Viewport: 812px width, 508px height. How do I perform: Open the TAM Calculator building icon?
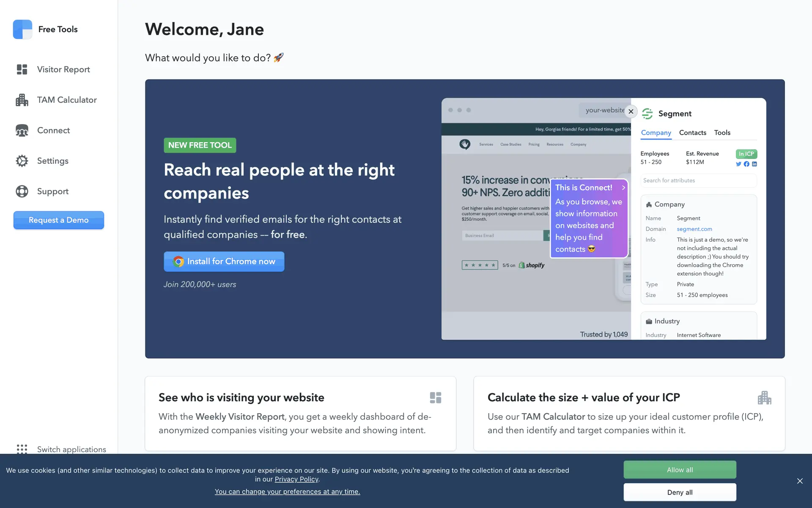tap(22, 100)
